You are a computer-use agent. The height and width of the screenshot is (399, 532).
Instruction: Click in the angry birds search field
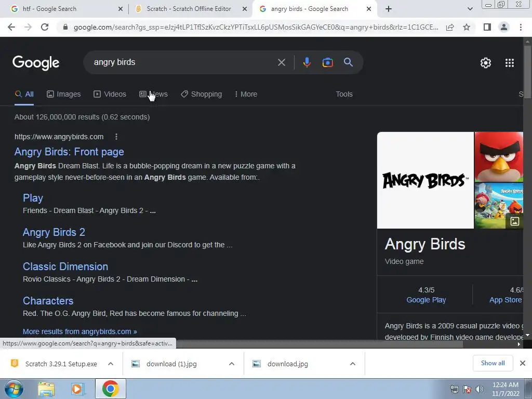(183, 62)
